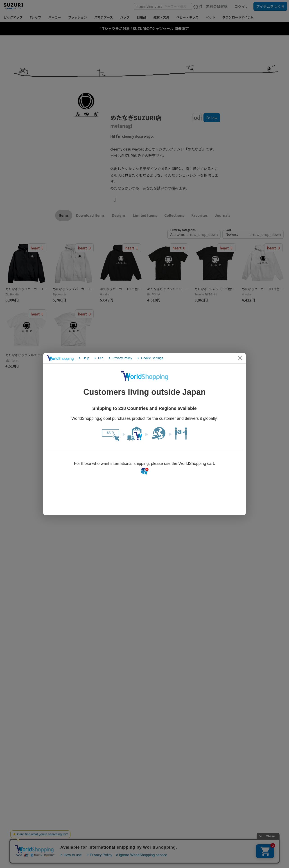Viewport: 289px width, 868px height.
Task: Close the WorldShopping popup with the X
Action: [240, 358]
